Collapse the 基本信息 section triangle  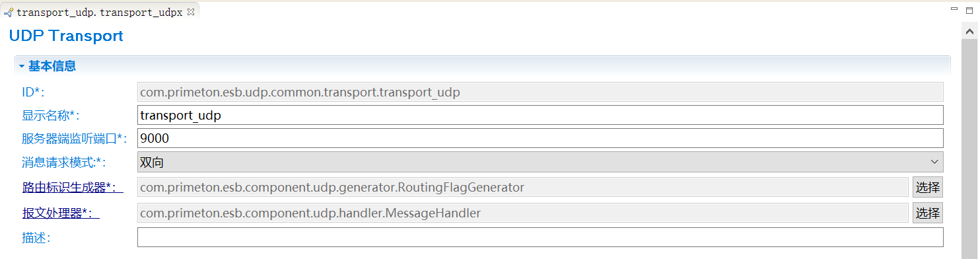pyautogui.click(x=22, y=66)
